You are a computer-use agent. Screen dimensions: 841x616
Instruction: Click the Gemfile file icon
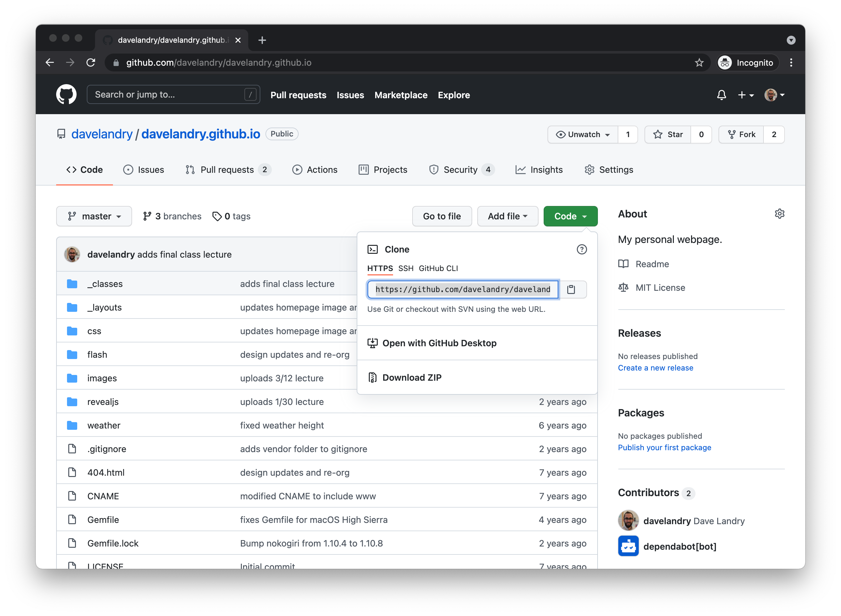(x=72, y=519)
